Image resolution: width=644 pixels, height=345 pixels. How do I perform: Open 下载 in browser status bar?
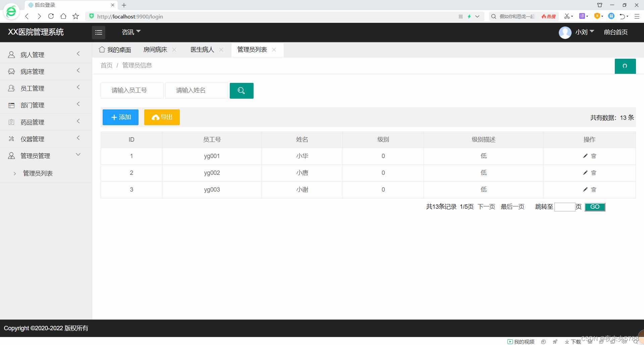573,342
